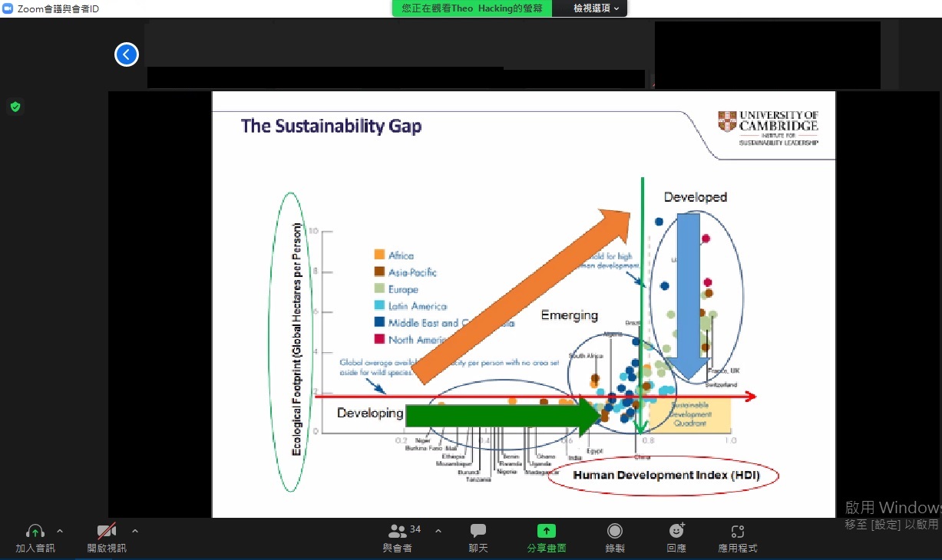Click the orange Africa legend swatch
Viewport: 942px width, 560px height.
click(x=378, y=255)
